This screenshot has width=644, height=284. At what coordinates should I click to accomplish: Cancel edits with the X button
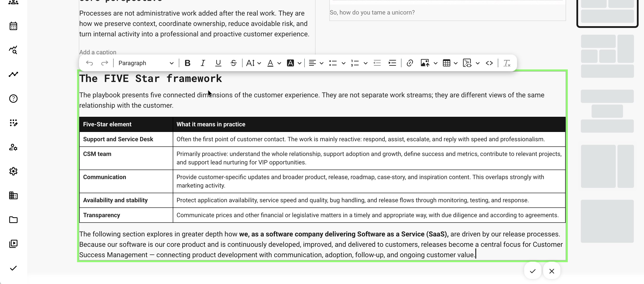pyautogui.click(x=552, y=271)
